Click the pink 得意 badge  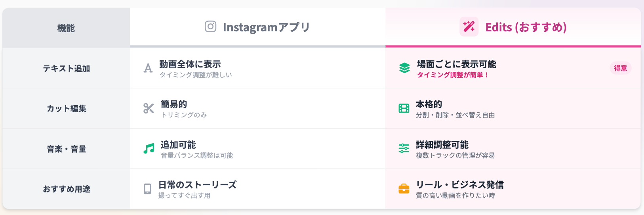pos(620,68)
